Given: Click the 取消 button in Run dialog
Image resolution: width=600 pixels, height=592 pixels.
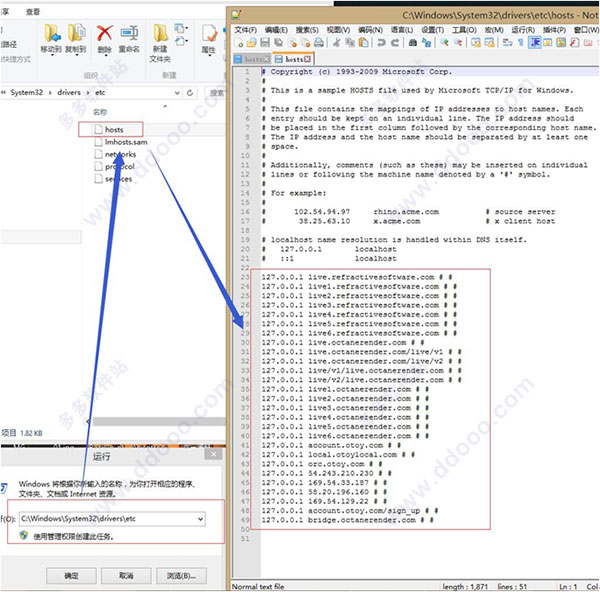Looking at the screenshot, I should pyautogui.click(x=126, y=575).
